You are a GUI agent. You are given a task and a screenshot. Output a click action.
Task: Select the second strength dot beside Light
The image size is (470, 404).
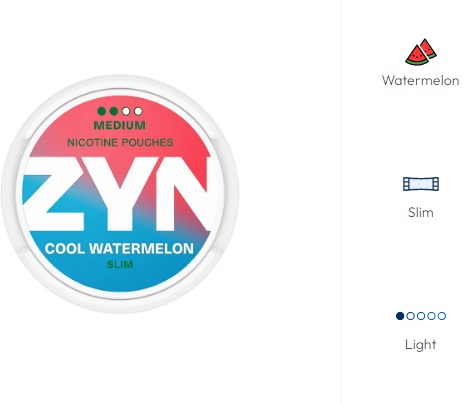point(411,316)
